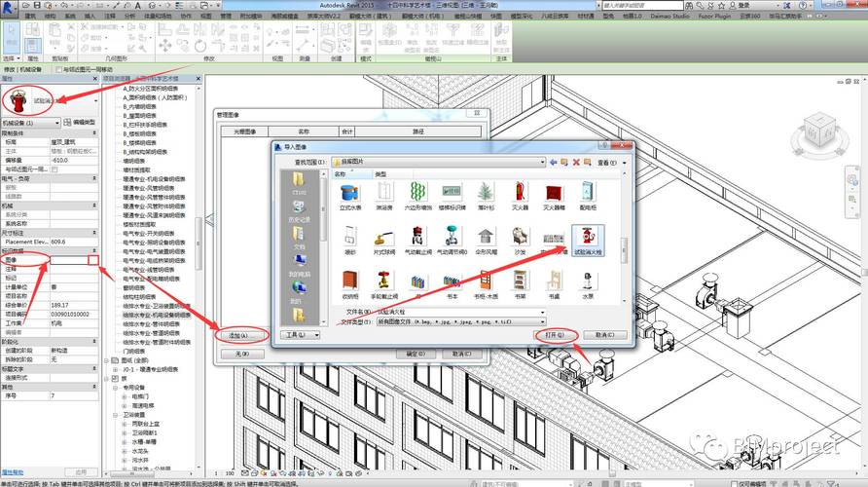Open the 历史记录 place in dialog sidebar
The image size is (868, 487).
pyautogui.click(x=299, y=211)
